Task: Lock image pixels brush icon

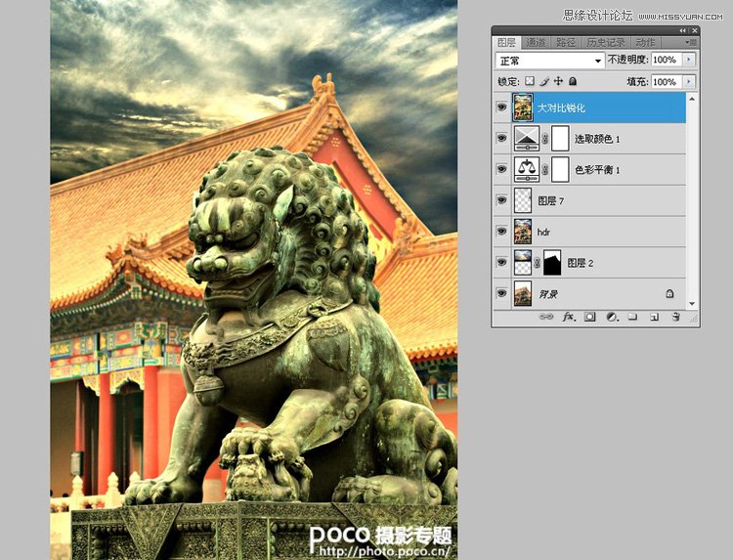Action: click(543, 81)
